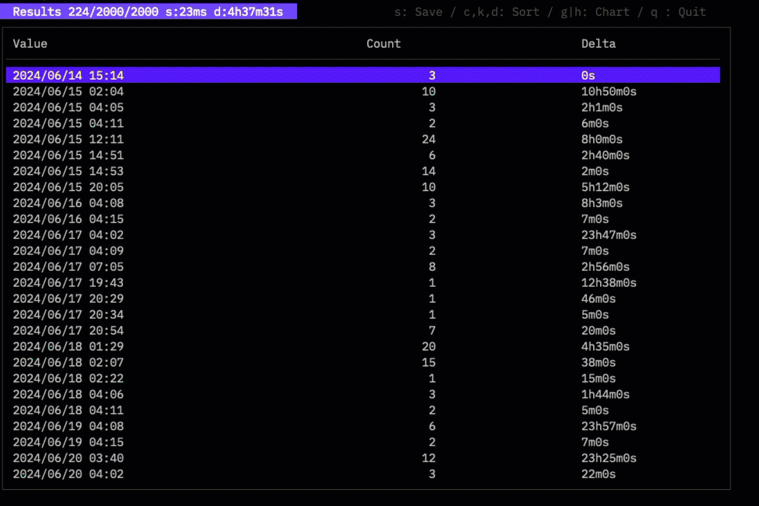Click the 'q : Quit' shortcut hint

tap(678, 12)
